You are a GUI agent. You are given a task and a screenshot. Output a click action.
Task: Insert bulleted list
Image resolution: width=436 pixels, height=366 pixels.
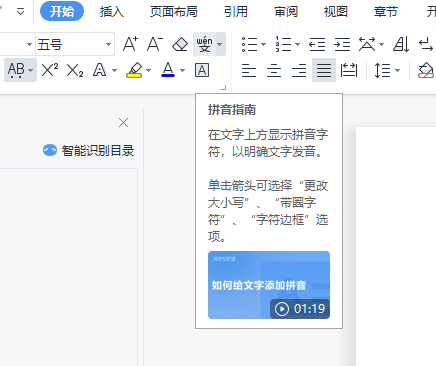[x=249, y=44]
